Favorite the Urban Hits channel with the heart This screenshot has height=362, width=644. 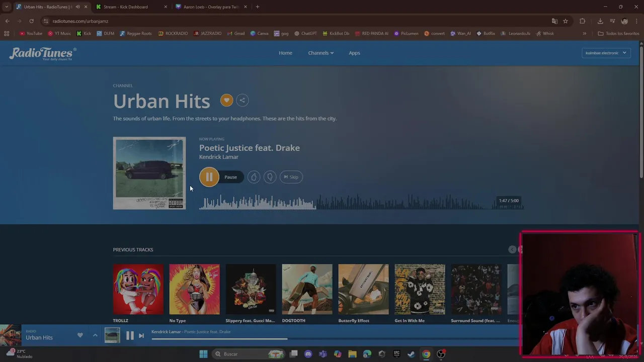(226, 100)
